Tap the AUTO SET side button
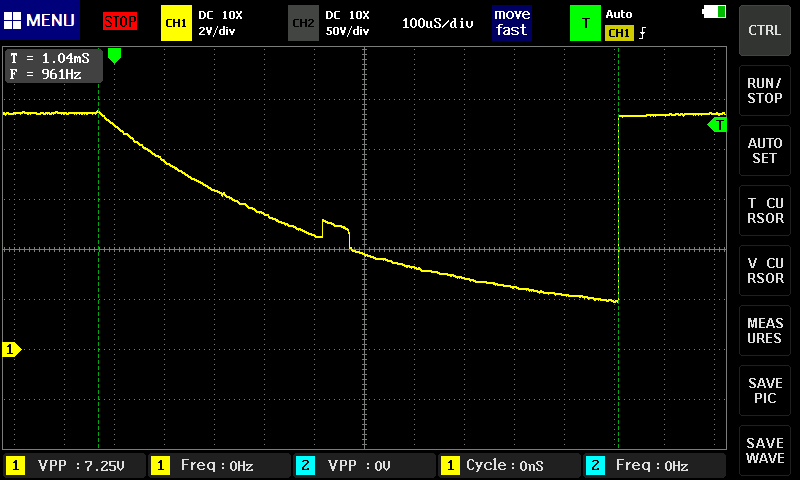The height and width of the screenshot is (480, 800). [764, 150]
